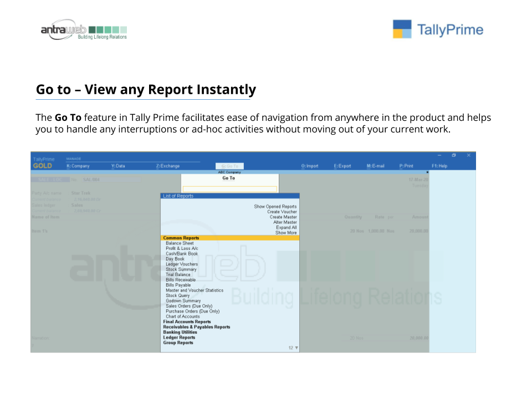Close the TallyPrime window

tap(469, 155)
